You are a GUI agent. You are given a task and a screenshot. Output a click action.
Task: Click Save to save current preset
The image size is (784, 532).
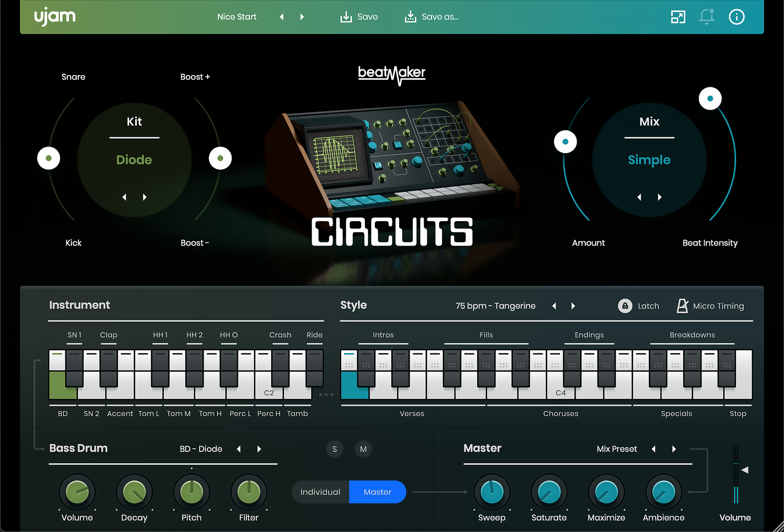tap(359, 17)
